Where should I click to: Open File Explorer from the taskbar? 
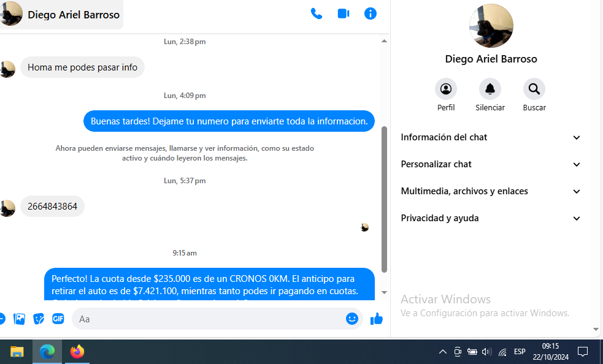17,352
